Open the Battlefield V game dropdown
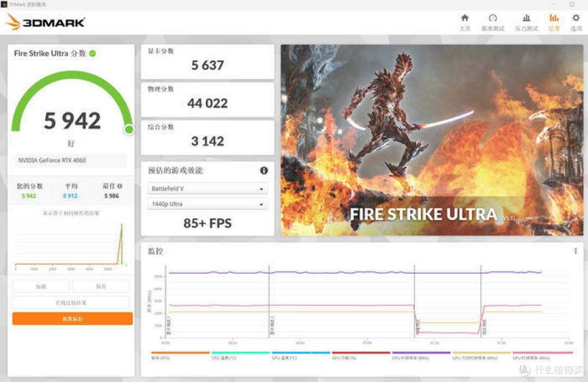This screenshot has width=588, height=382. (207, 189)
